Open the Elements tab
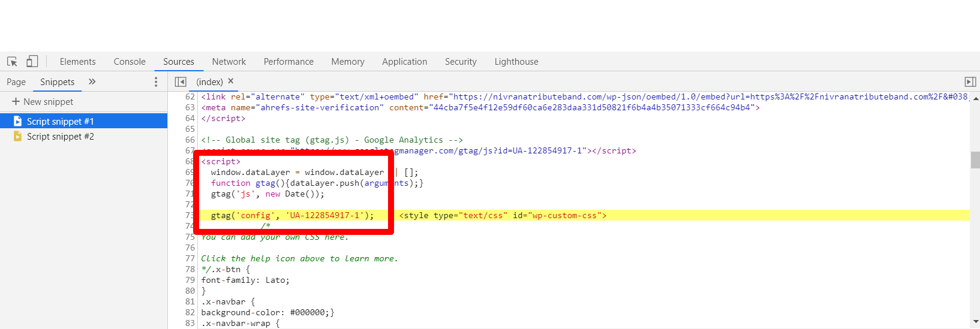 click(78, 62)
